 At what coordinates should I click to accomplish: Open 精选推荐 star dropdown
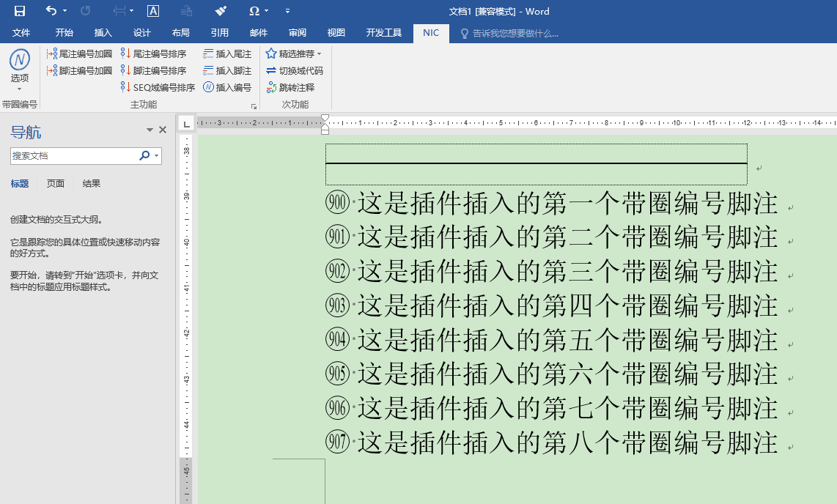pyautogui.click(x=294, y=54)
